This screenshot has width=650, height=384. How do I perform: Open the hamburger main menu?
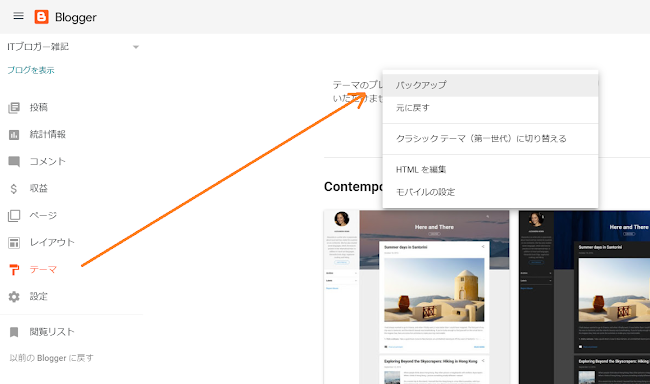18,16
